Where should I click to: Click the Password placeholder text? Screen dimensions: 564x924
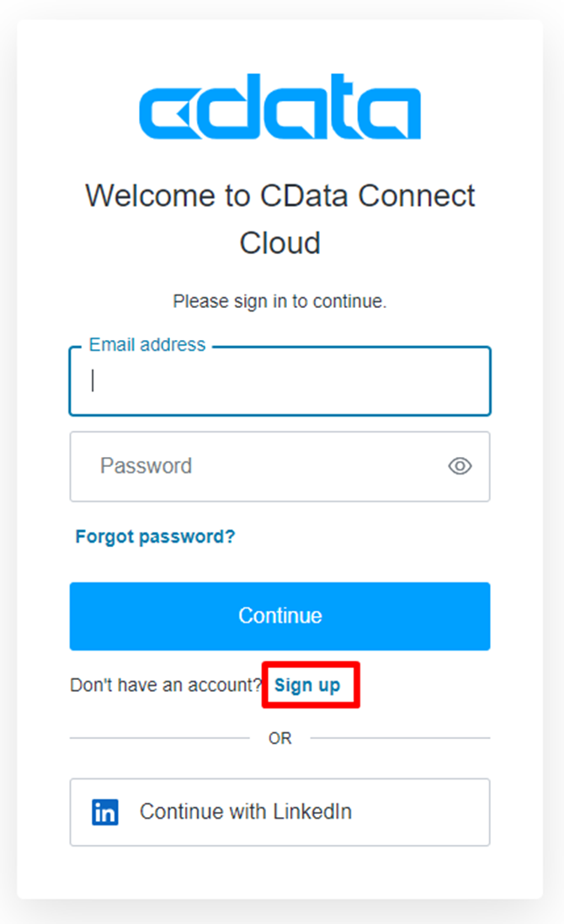(146, 466)
